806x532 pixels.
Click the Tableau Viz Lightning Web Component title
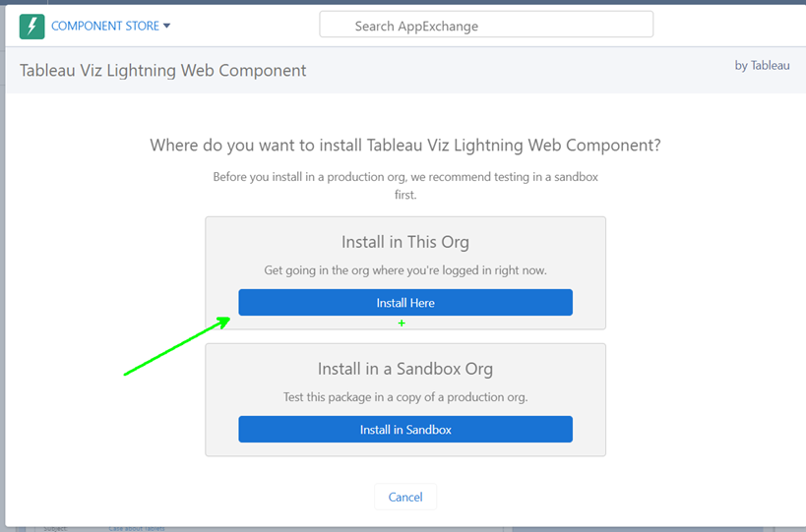[163, 71]
